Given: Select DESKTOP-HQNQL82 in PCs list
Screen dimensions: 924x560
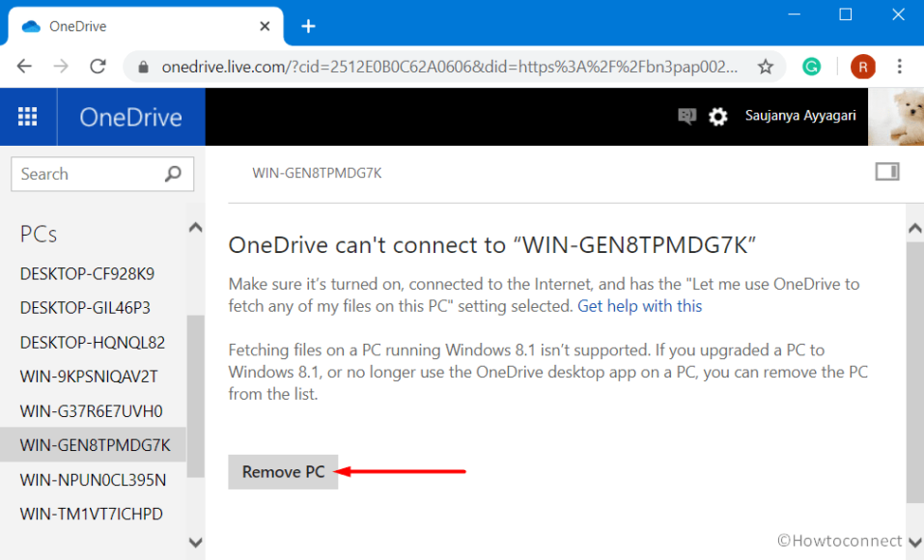Looking at the screenshot, I should pos(93,343).
